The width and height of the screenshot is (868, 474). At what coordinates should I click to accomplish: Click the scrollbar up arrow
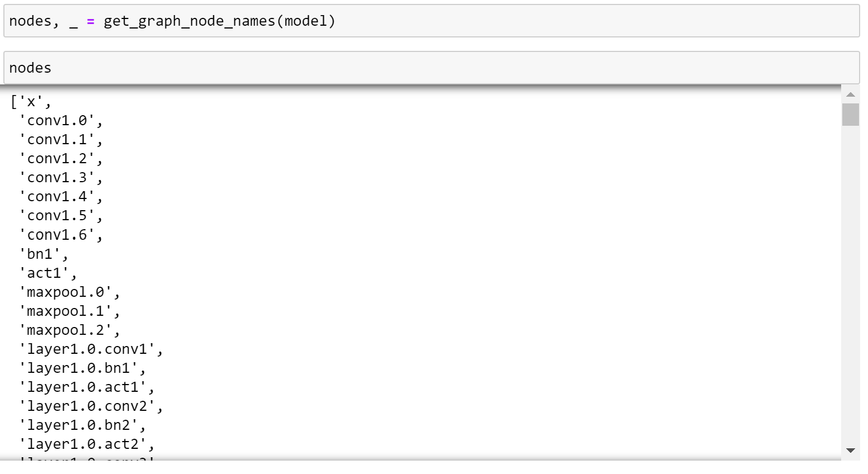(x=850, y=94)
